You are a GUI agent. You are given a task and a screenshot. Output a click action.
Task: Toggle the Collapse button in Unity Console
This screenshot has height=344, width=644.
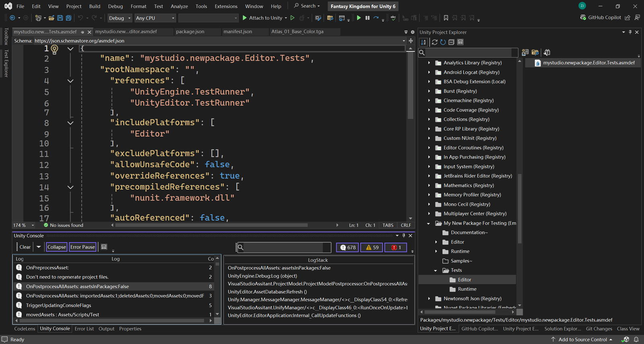[56, 247]
